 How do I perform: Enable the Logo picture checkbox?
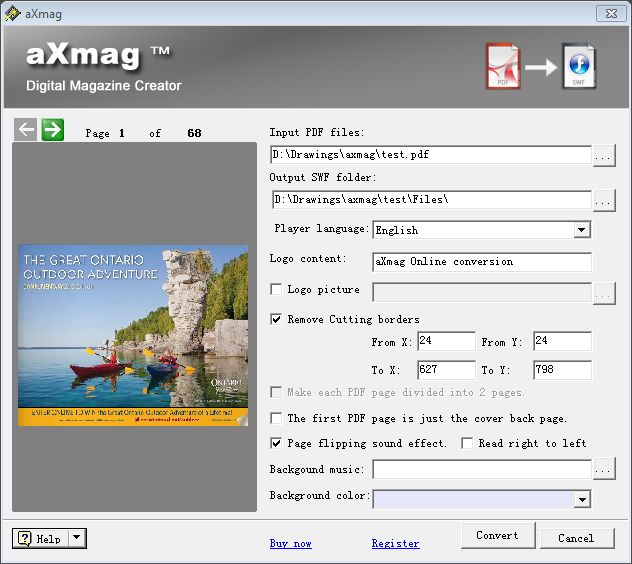(276, 289)
